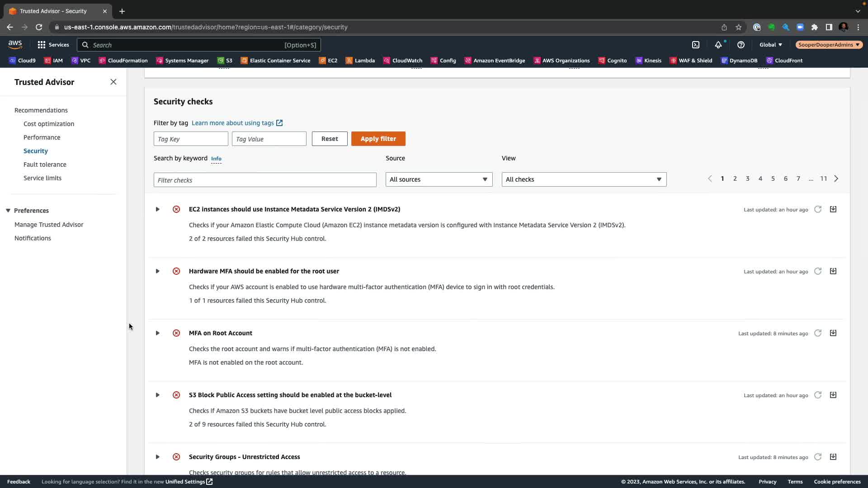Viewport: 868px width, 488px height.
Task: Open AWS CloudShell icon in top bar
Action: (696, 45)
